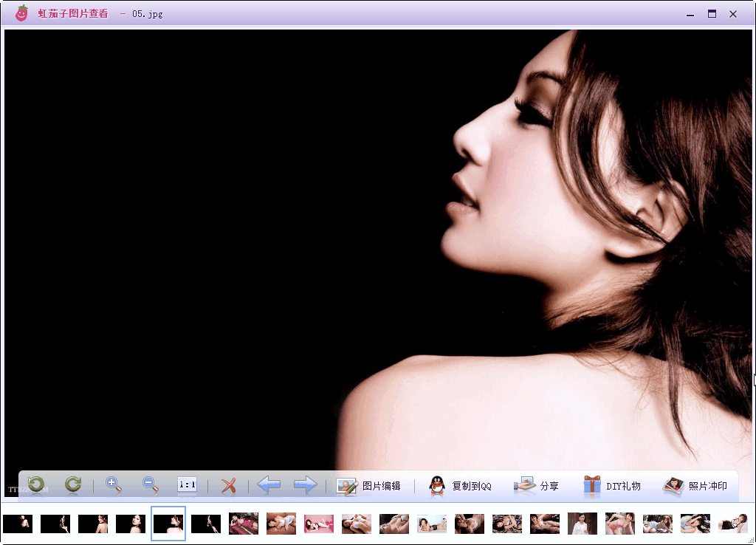Show image at 1:1 actual size

(x=187, y=484)
